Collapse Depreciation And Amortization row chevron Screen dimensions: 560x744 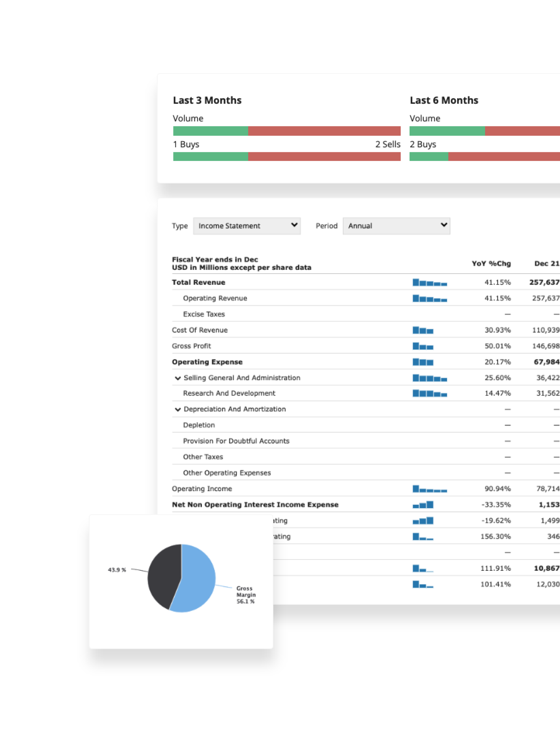pos(178,409)
